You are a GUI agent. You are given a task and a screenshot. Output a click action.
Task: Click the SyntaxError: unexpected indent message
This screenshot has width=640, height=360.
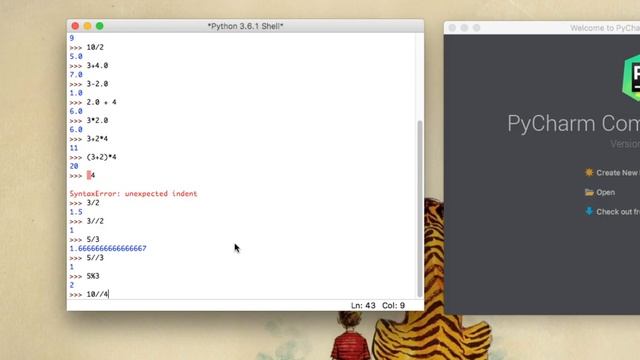pos(133,193)
